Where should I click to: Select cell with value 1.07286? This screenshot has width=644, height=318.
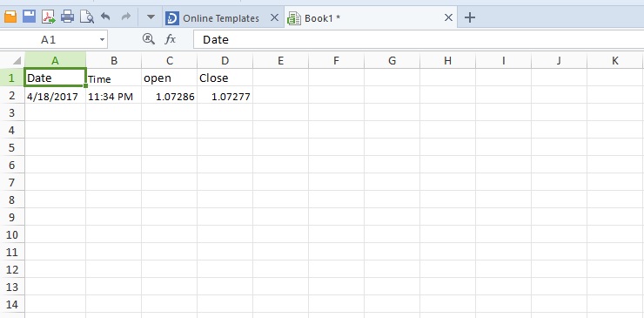(170, 95)
